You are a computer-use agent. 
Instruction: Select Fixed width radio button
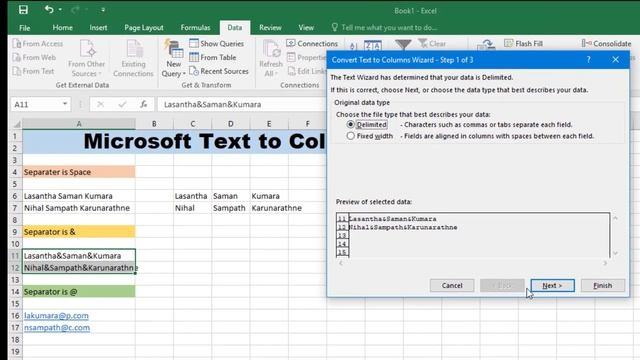coord(350,136)
